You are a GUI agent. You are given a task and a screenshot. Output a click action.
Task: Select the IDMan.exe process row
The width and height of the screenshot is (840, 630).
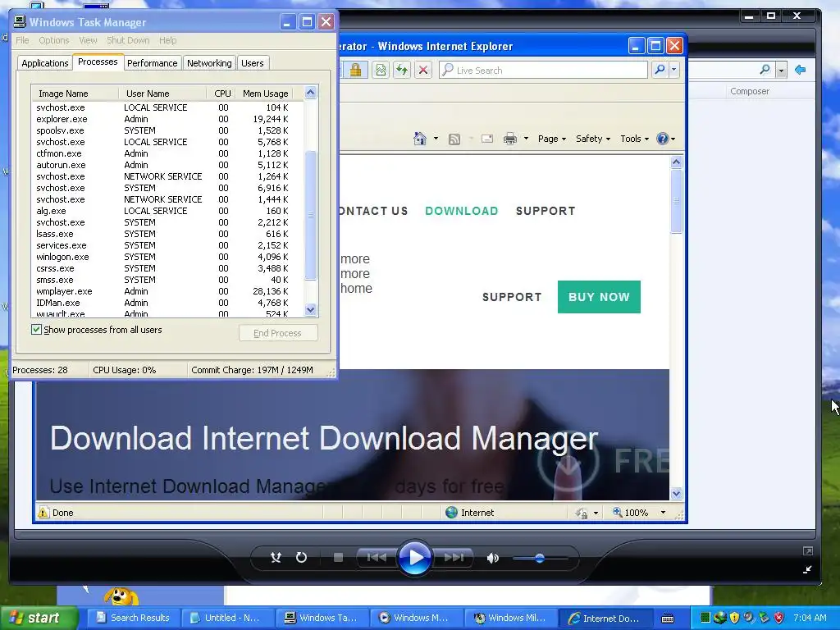click(x=167, y=303)
